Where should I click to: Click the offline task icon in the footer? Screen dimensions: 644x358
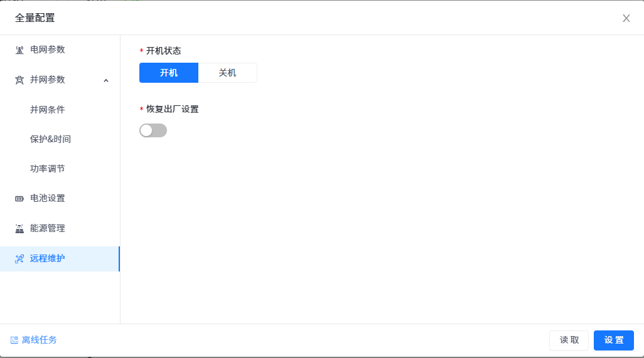click(x=14, y=340)
